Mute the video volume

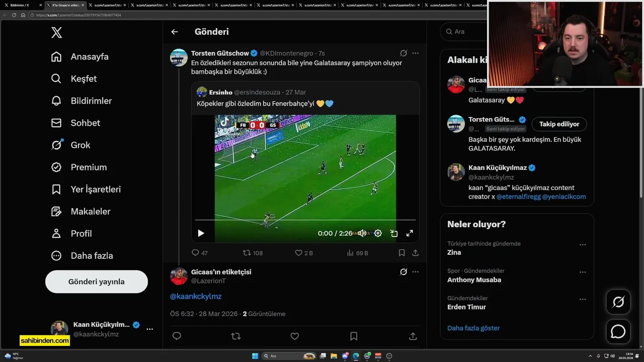click(362, 233)
